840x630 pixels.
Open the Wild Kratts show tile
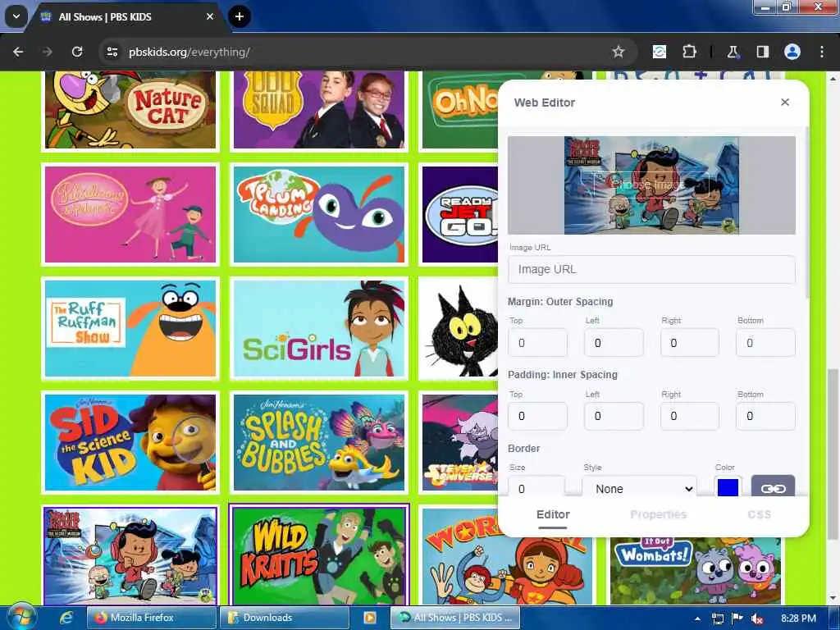pos(319,556)
